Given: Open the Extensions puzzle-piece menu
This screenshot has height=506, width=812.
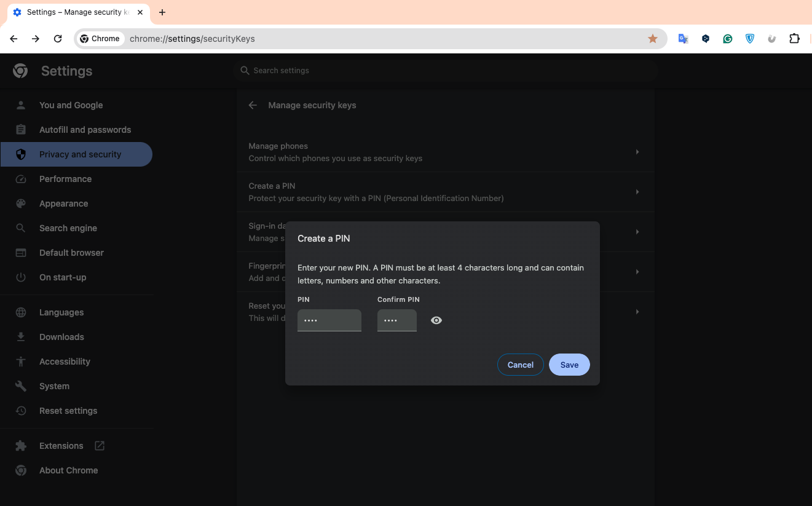Looking at the screenshot, I should 794,39.
